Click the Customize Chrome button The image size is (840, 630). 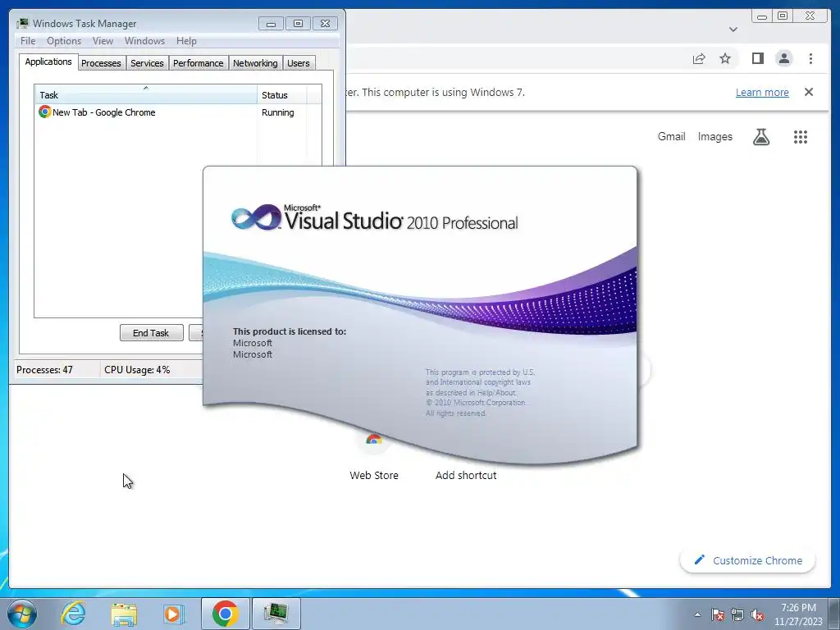point(748,559)
